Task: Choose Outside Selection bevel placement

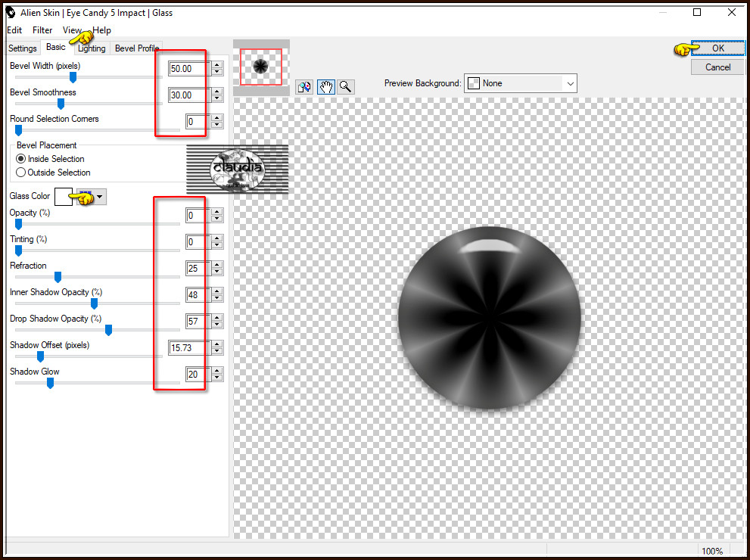Action: click(53, 173)
